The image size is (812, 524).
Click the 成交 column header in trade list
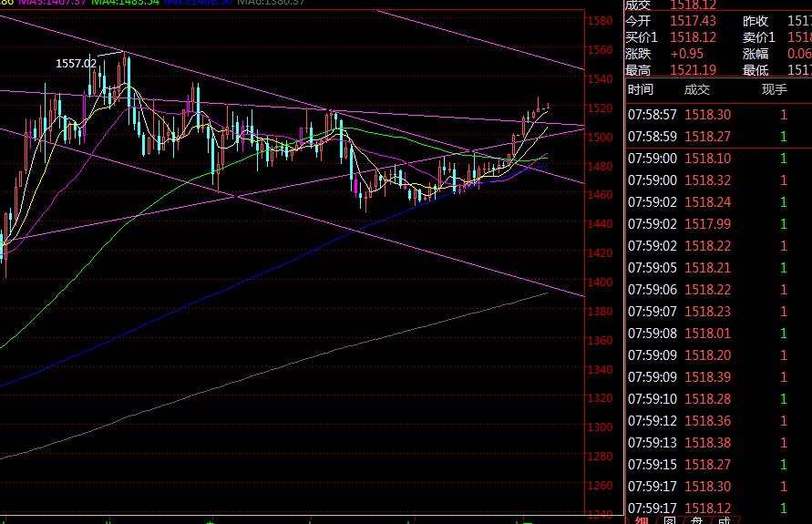[697, 89]
